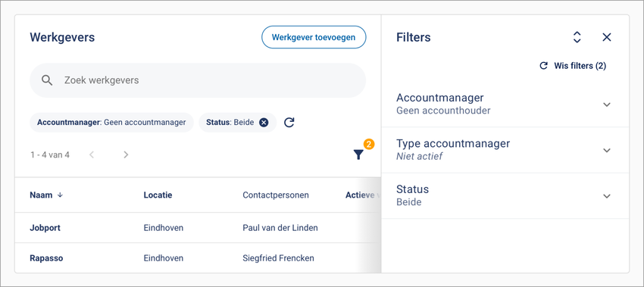644x287 pixels.
Task: Expand the Accountmanager filter section
Action: (607, 105)
